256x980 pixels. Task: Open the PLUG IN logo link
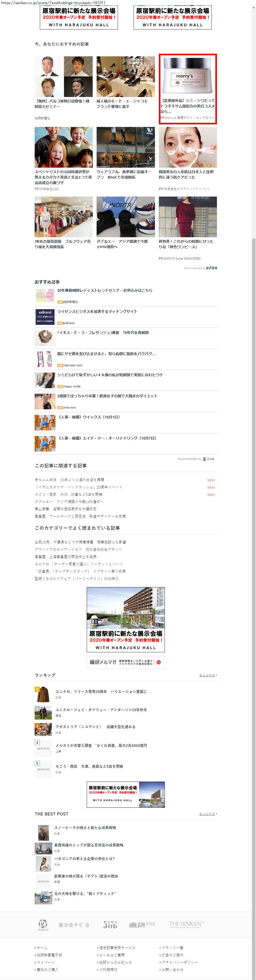pos(43,925)
